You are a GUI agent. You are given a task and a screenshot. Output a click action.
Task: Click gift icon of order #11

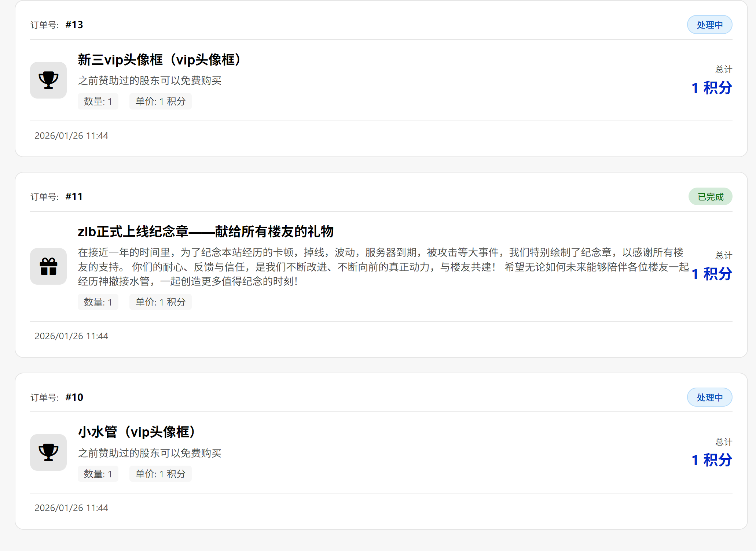point(48,266)
